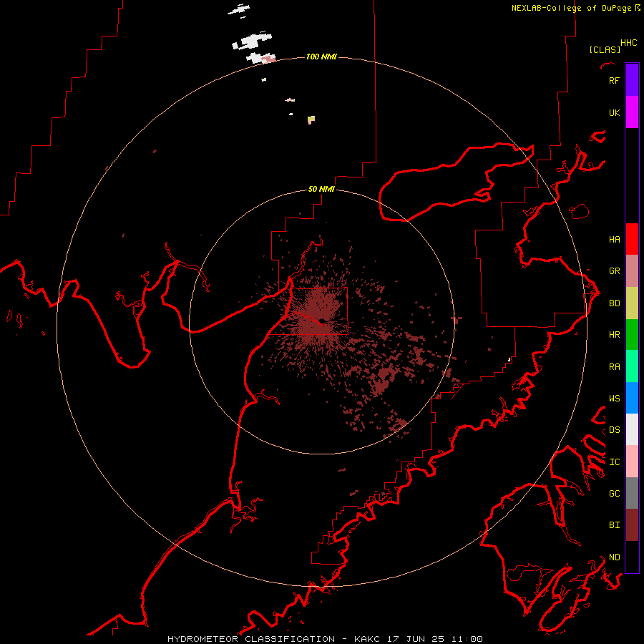This screenshot has width=644, height=644.
Task: Click the ND legend label
Action: pyautogui.click(x=614, y=557)
